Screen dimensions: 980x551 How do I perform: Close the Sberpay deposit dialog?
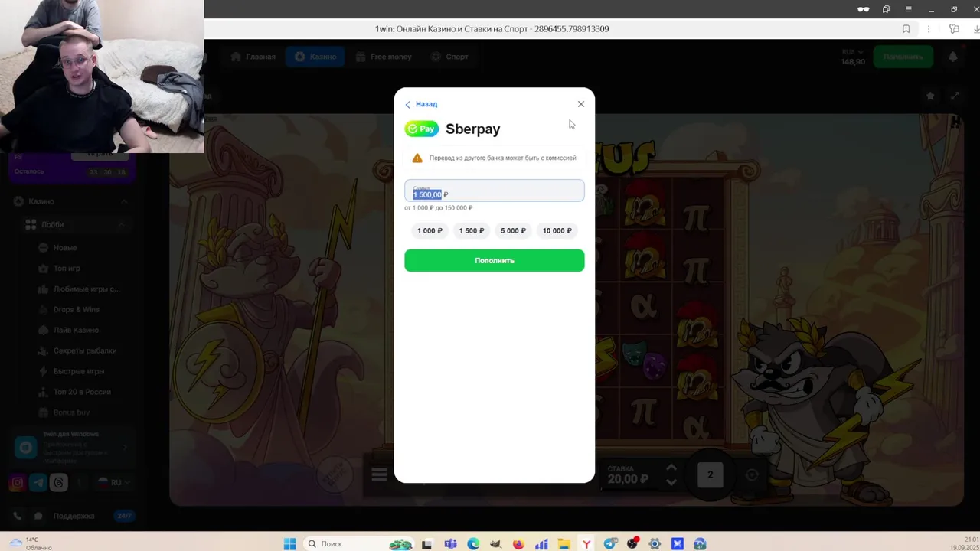pos(580,104)
